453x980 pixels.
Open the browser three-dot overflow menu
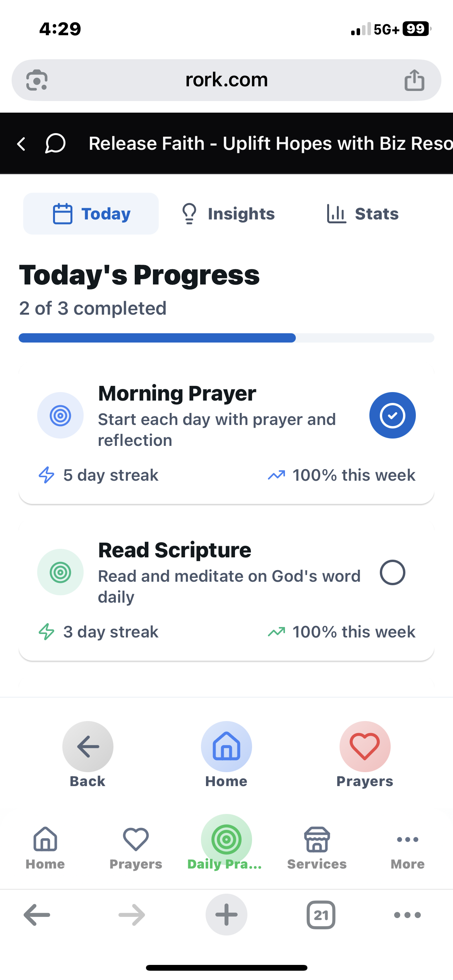[x=407, y=915]
